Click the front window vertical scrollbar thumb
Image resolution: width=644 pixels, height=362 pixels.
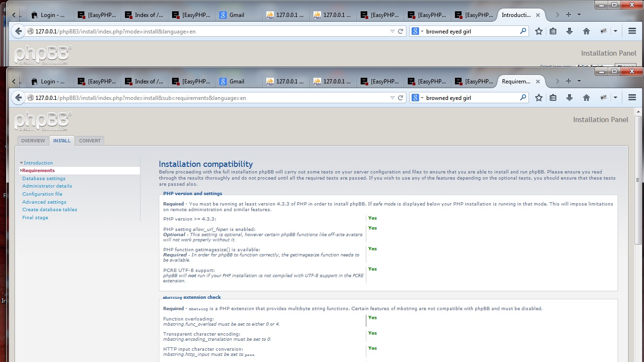[638, 180]
